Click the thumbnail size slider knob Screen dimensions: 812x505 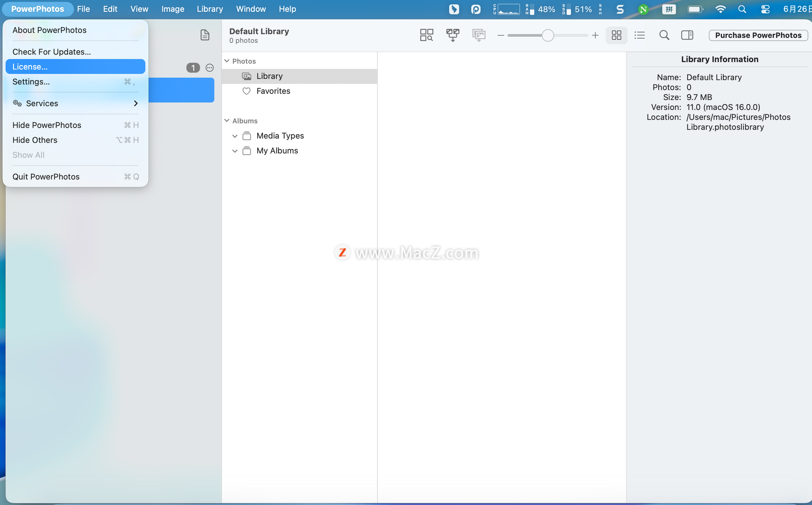pos(547,36)
